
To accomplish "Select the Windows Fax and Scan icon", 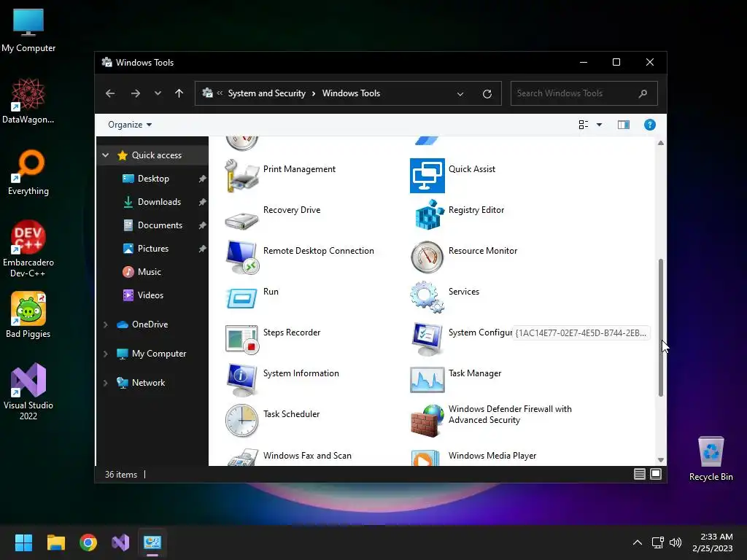I will (x=242, y=457).
